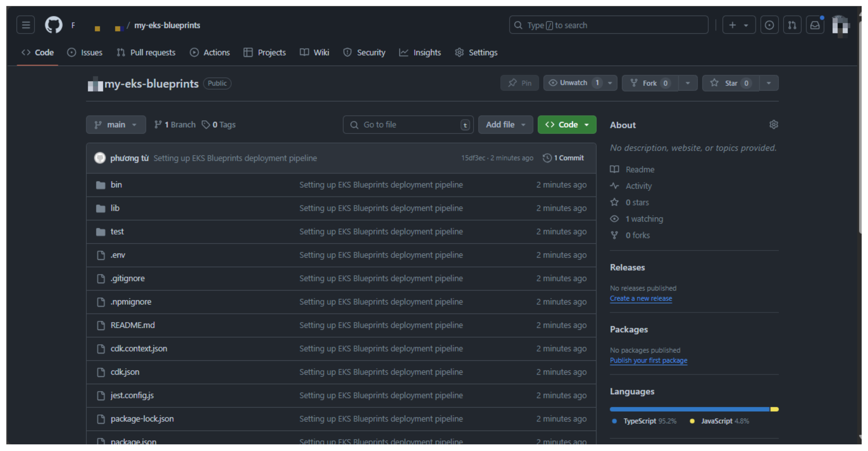This screenshot has height=451, width=868.
Task: Click the Packages heading
Action: click(629, 330)
